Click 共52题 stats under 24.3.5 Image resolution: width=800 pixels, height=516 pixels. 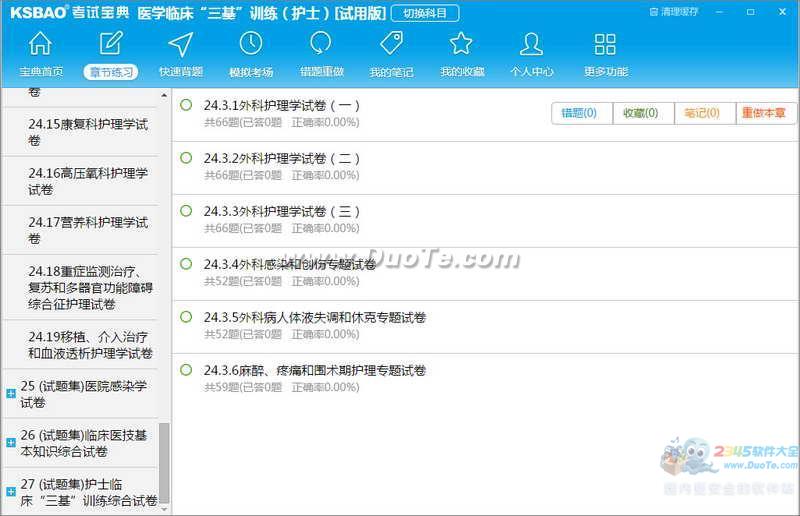point(282,334)
